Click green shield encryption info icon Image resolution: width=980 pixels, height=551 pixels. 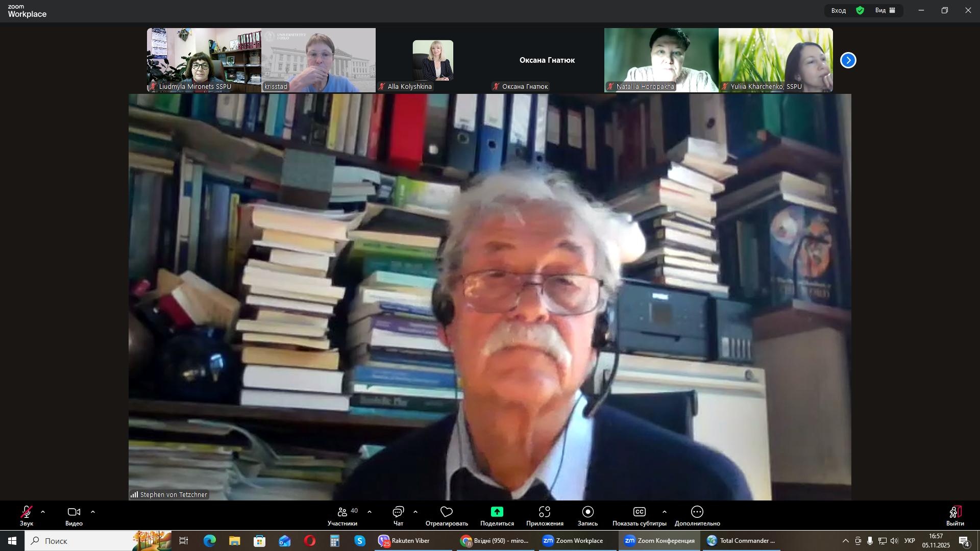point(861,10)
